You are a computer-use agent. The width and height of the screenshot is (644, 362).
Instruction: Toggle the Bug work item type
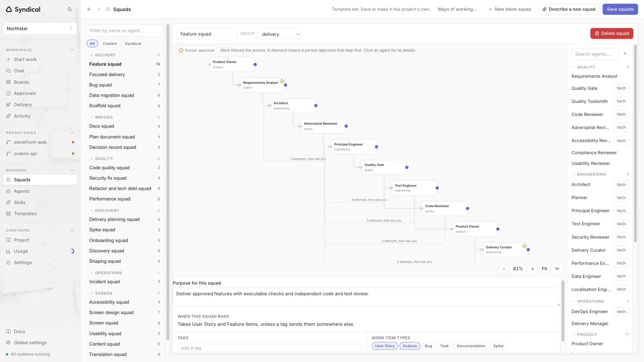[x=428, y=346]
